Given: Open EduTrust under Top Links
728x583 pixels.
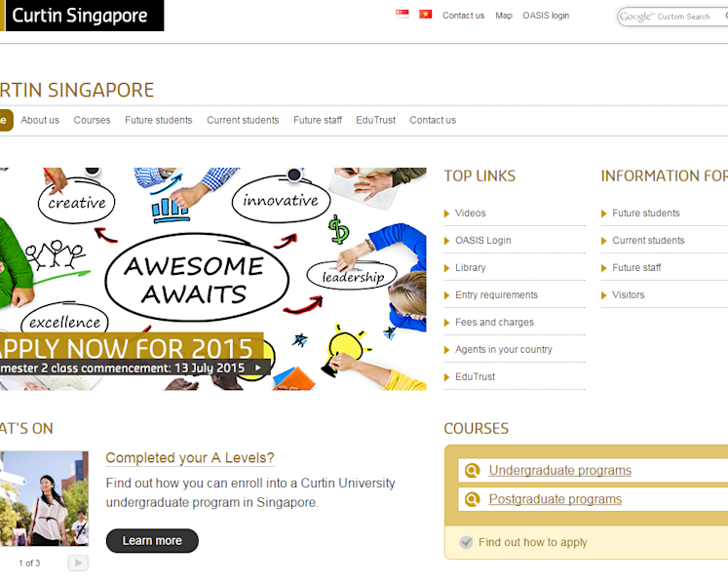Looking at the screenshot, I should [x=475, y=376].
